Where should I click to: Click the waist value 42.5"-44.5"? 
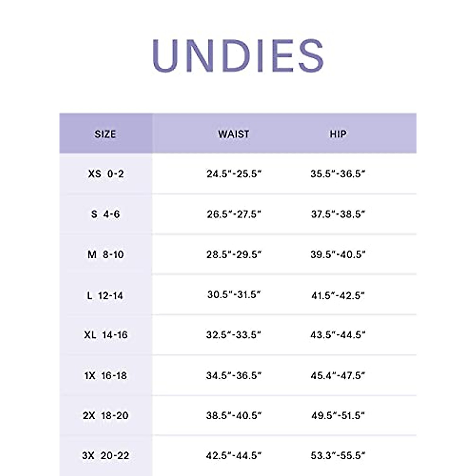click(234, 455)
